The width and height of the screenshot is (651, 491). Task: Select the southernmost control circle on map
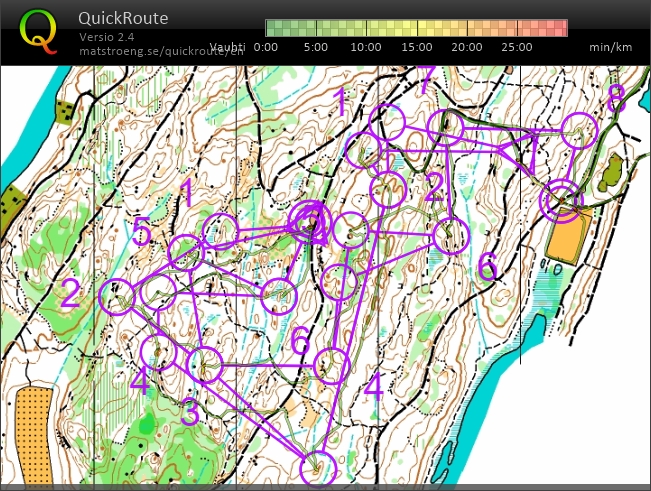click(318, 467)
